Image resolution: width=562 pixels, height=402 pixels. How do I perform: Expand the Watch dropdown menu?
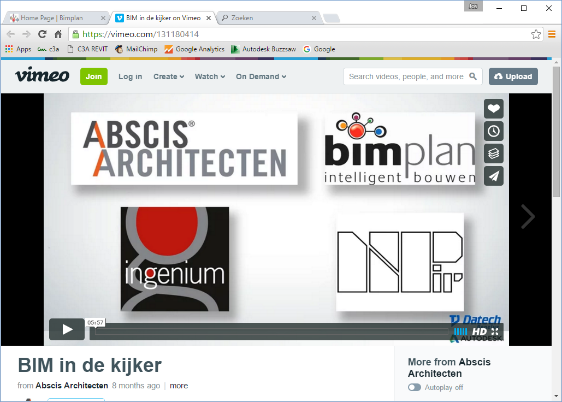coord(210,77)
